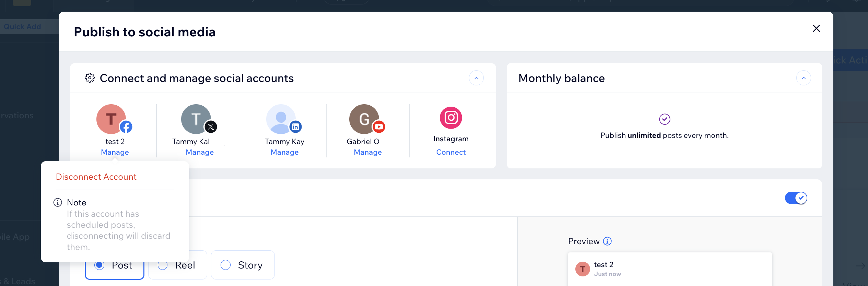Click the 'Instagram' label text
Image resolution: width=868 pixels, height=286 pixels.
coord(451,139)
